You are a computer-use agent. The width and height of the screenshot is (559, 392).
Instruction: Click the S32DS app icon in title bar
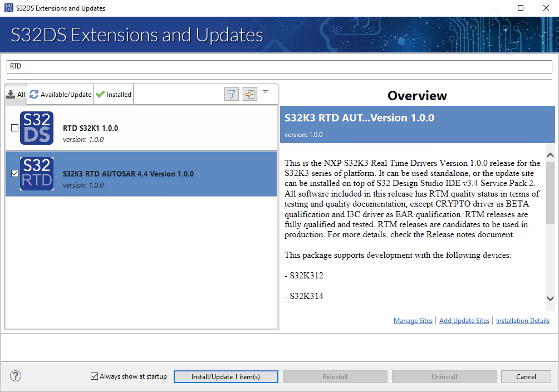coord(8,8)
